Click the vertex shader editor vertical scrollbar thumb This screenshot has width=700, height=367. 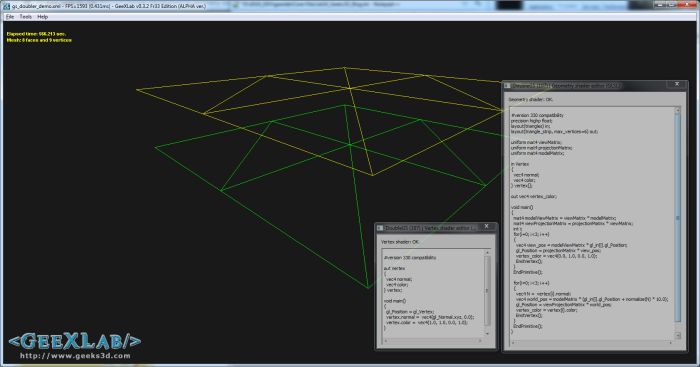pyautogui.click(x=487, y=291)
